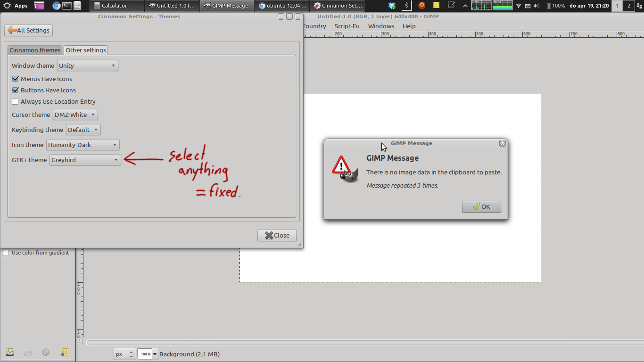Open the sound volume indicator
The image size is (644, 362).
pyautogui.click(x=537, y=6)
